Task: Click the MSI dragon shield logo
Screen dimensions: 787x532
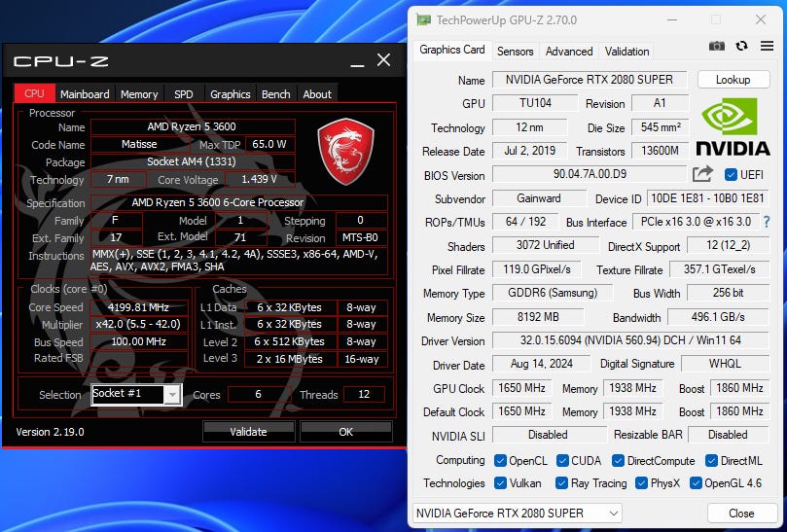Action: tap(345, 151)
